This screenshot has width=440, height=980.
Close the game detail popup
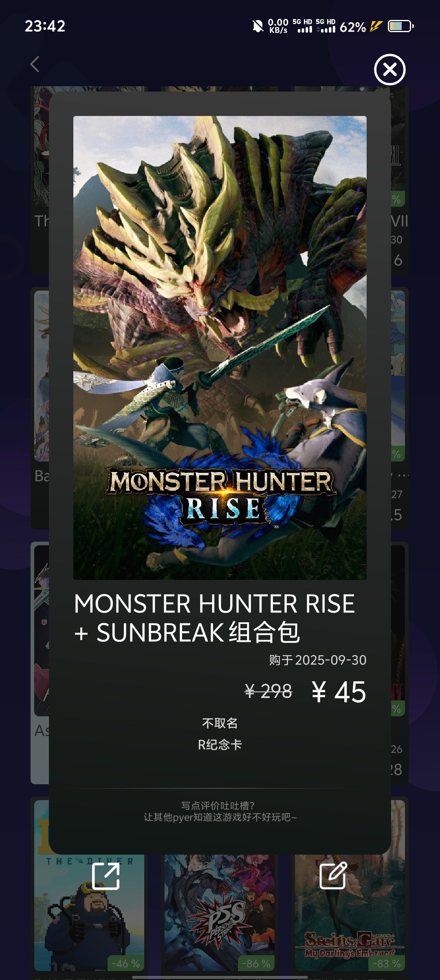click(390, 70)
